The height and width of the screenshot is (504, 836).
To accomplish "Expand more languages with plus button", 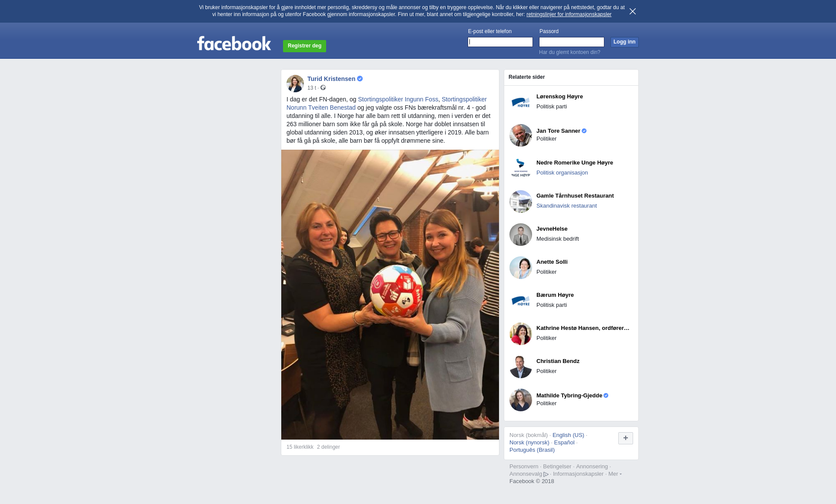I will point(625,438).
